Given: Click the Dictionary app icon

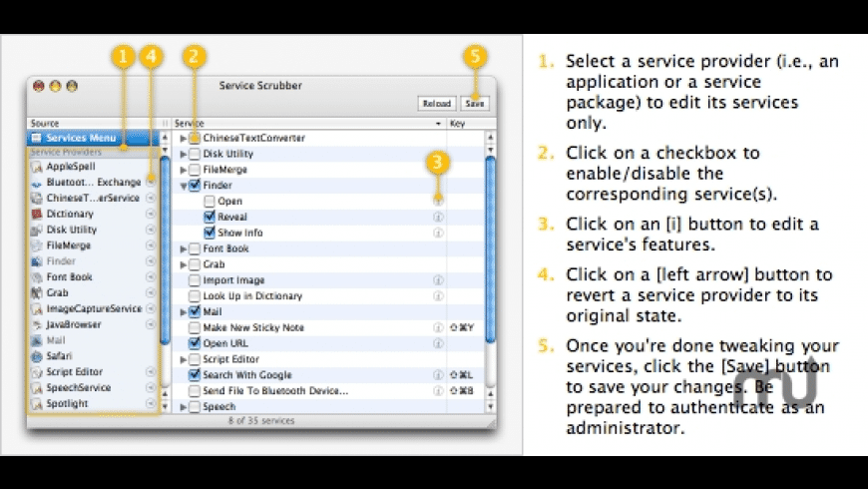Looking at the screenshot, I should point(37,214).
